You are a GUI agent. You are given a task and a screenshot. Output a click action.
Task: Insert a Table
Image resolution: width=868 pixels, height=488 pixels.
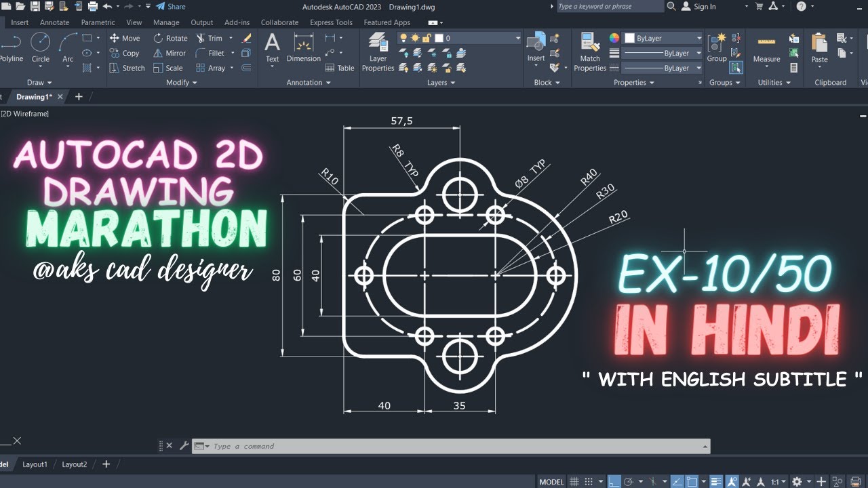coord(340,68)
